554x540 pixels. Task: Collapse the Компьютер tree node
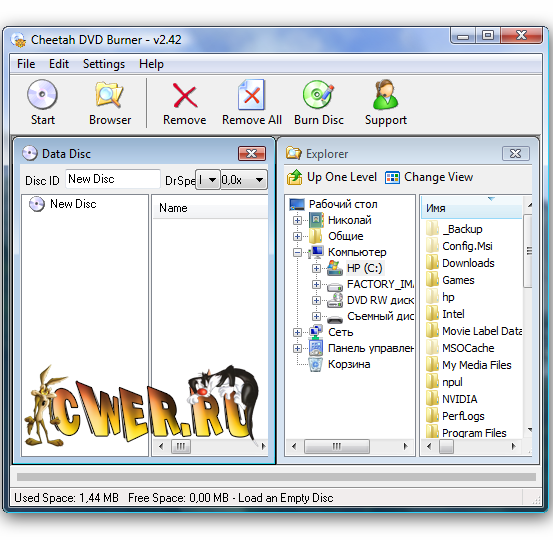297,252
